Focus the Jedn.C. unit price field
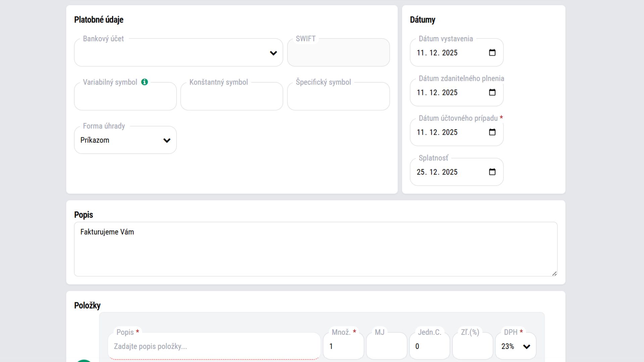This screenshot has height=362, width=644. (429, 346)
